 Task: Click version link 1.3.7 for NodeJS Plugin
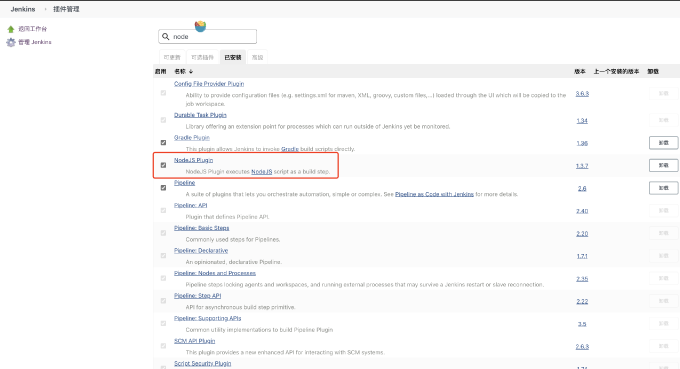coord(582,166)
